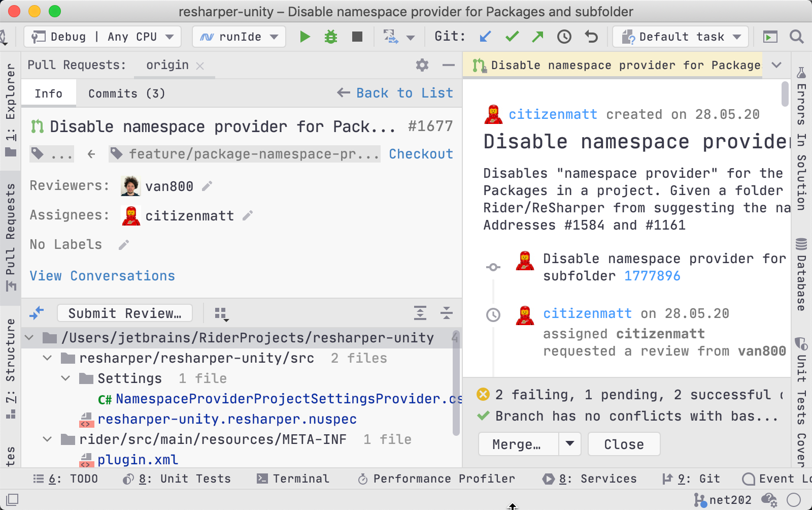The height and width of the screenshot is (510, 812).
Task: Open van800 reviewer avatar
Action: pyautogui.click(x=130, y=186)
